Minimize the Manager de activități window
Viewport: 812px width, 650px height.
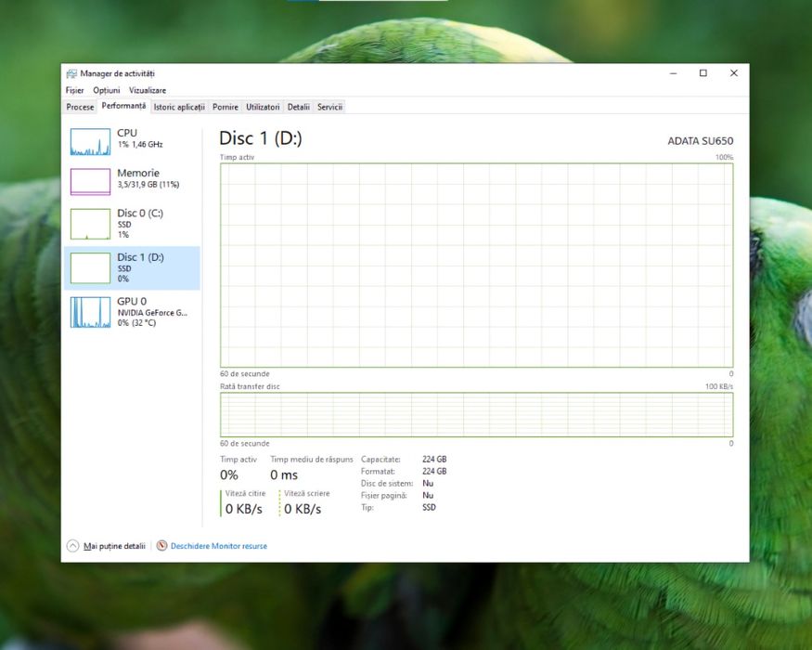pos(673,73)
